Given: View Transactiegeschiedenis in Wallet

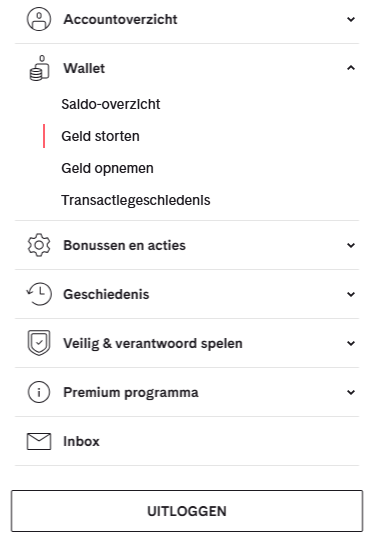Looking at the screenshot, I should [136, 200].
